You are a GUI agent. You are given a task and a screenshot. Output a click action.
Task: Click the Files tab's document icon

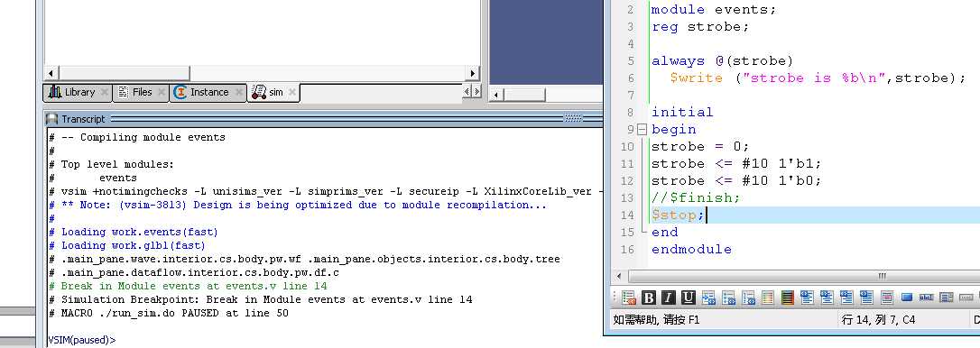[x=123, y=92]
